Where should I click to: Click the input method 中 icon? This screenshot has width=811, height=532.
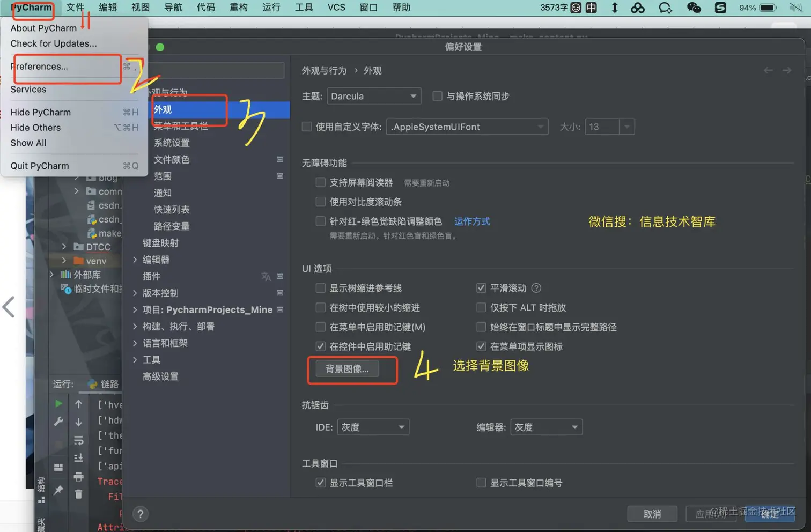pos(591,8)
